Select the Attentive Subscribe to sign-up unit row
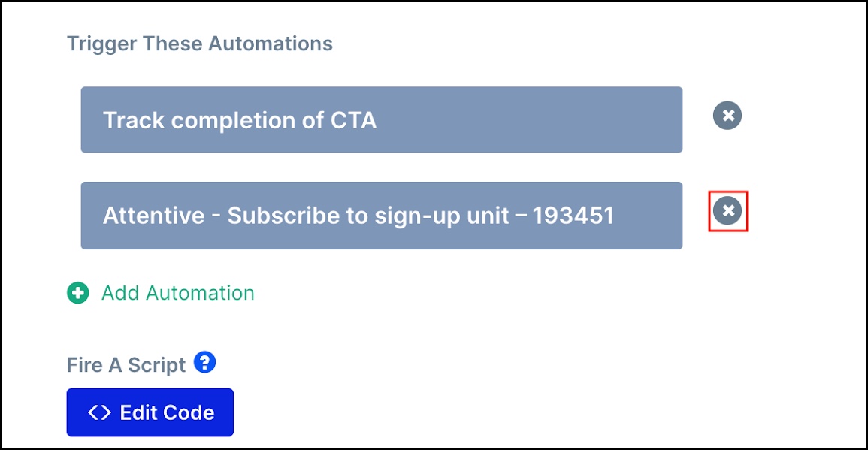This screenshot has height=450, width=868. [x=382, y=216]
